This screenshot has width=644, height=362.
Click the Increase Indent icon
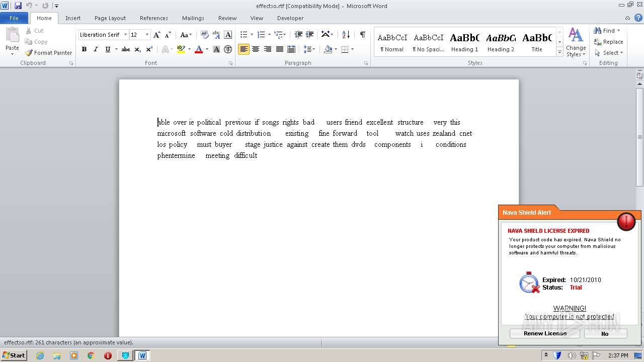(310, 35)
